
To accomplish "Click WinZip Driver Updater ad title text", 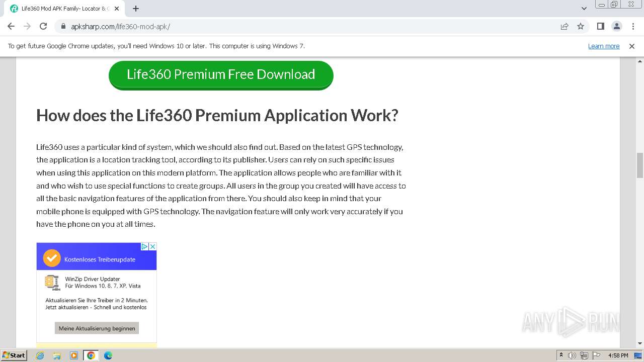I will click(x=93, y=279).
